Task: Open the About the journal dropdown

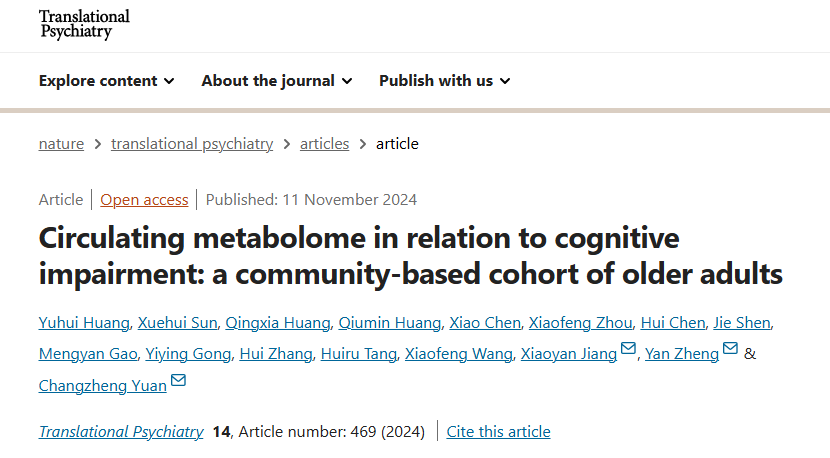Action: coord(277,81)
